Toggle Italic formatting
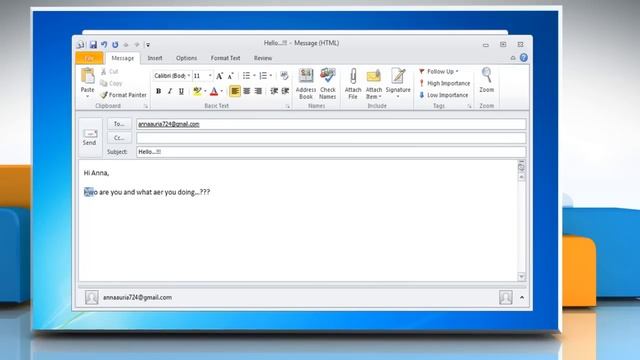The image size is (640, 360). [x=170, y=91]
